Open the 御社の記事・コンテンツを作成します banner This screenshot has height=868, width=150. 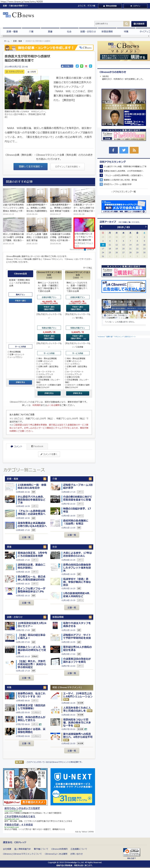coord(49,48)
